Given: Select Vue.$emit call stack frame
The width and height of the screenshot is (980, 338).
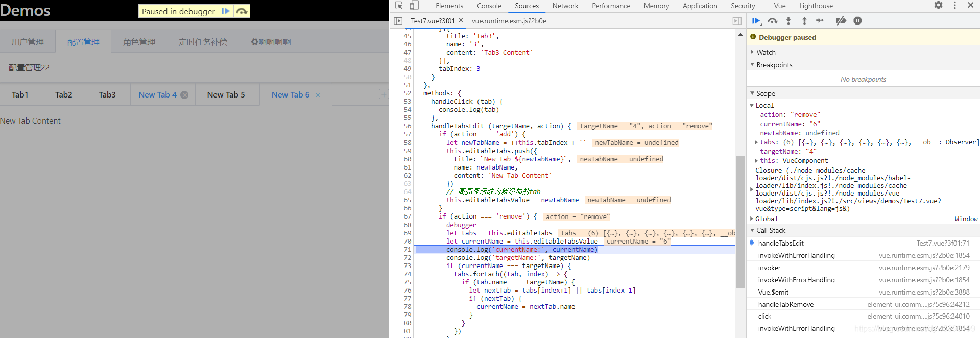Looking at the screenshot, I should [x=863, y=292].
